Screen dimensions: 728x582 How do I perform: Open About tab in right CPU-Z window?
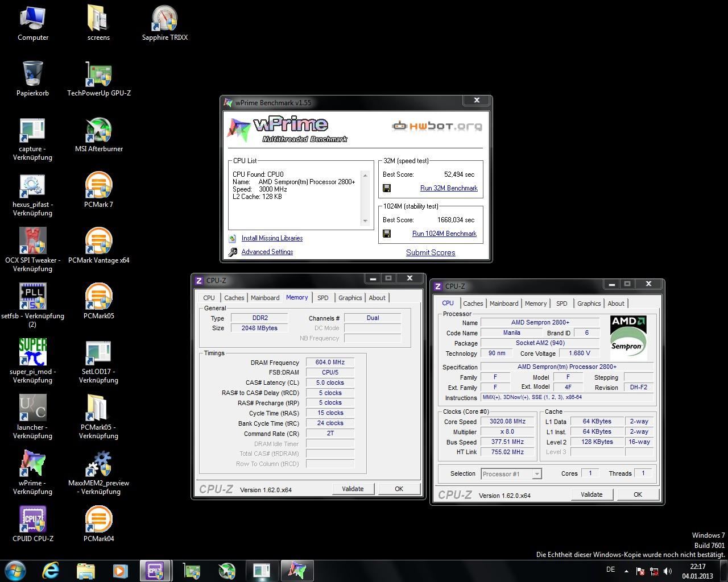pos(616,304)
